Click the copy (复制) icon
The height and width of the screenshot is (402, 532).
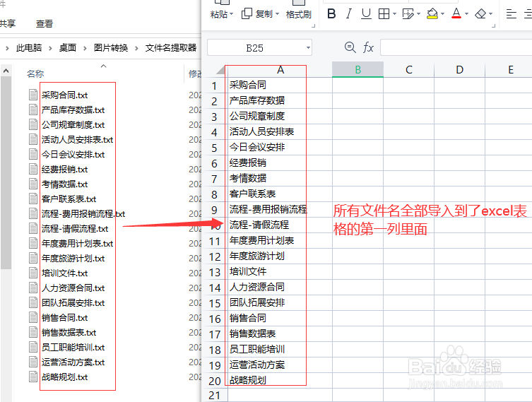(x=247, y=13)
